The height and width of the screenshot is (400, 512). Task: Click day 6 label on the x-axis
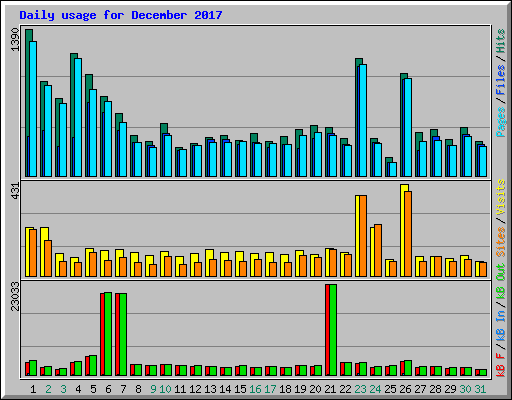click(x=108, y=389)
